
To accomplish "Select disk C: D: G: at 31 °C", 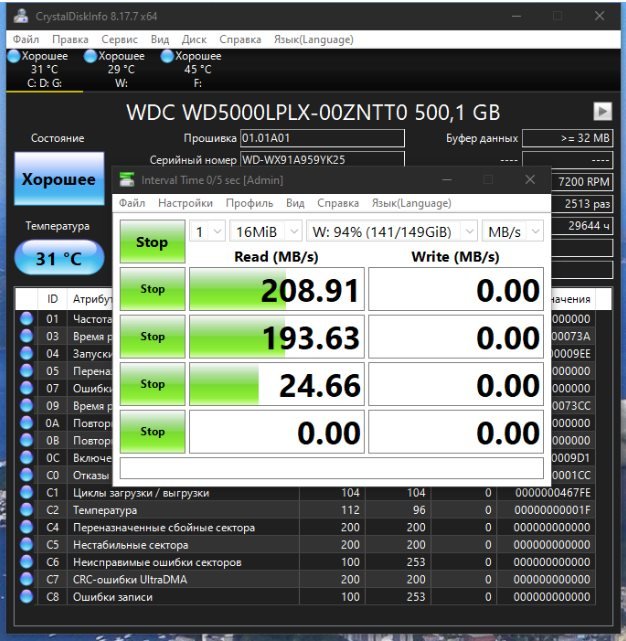I will click(x=44, y=69).
